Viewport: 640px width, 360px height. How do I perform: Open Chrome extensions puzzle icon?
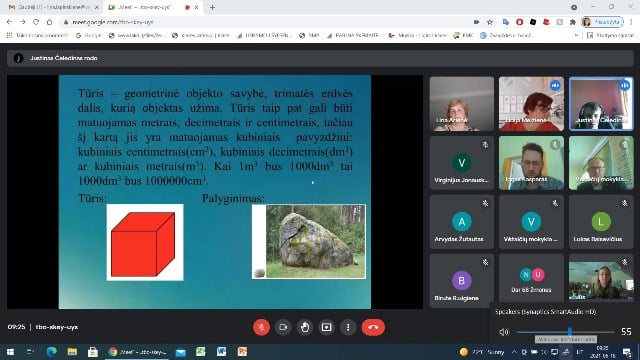(x=573, y=22)
